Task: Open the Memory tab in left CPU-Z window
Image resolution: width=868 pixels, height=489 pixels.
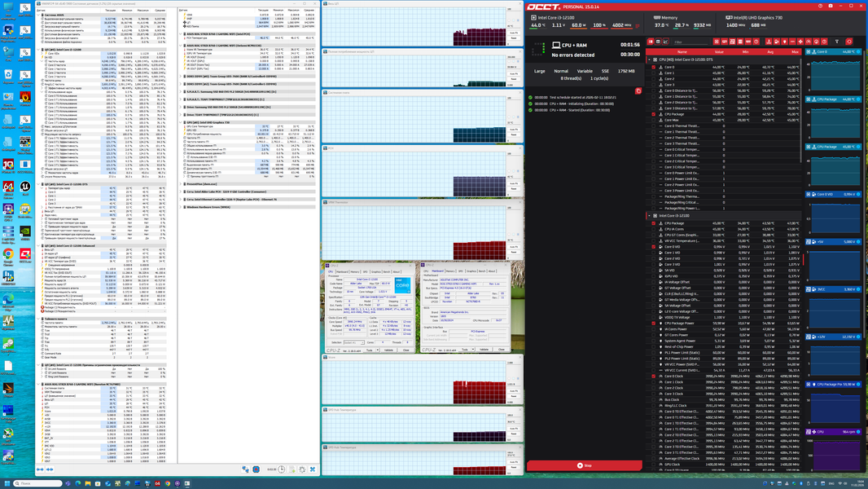Action: (355, 271)
